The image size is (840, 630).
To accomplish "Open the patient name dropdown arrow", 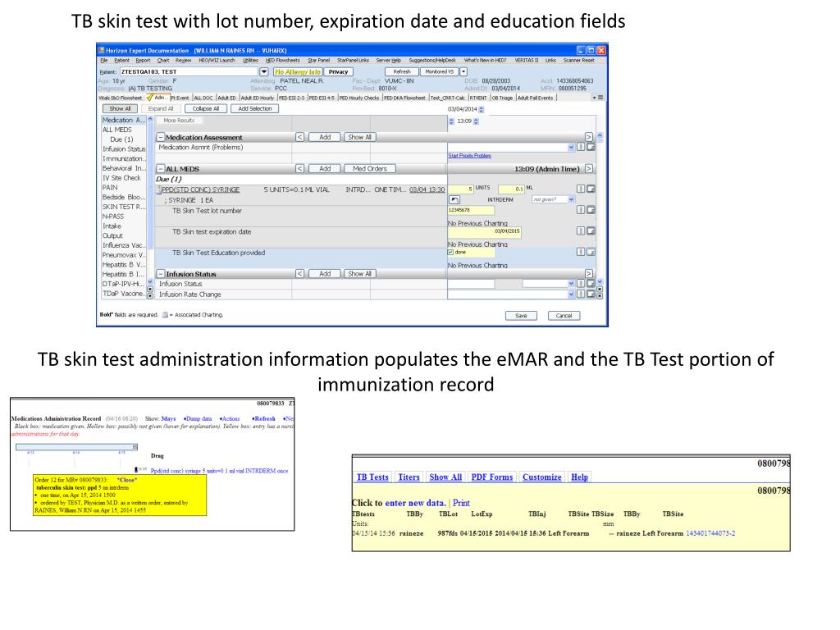I will click(262, 71).
